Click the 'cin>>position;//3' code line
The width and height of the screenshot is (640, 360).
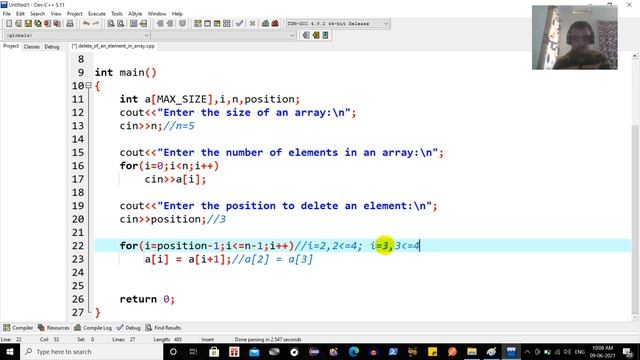point(172,219)
